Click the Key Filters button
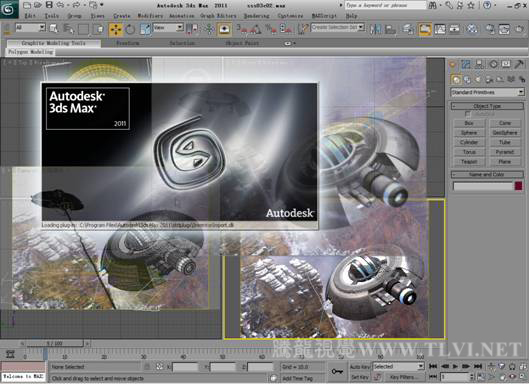This screenshot has width=529, height=384. point(403,377)
